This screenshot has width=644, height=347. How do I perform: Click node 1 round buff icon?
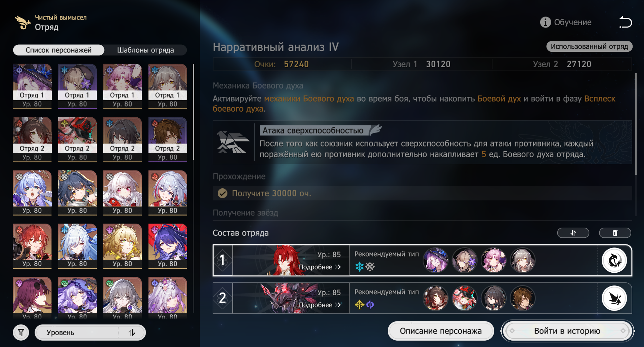pyautogui.click(x=614, y=261)
